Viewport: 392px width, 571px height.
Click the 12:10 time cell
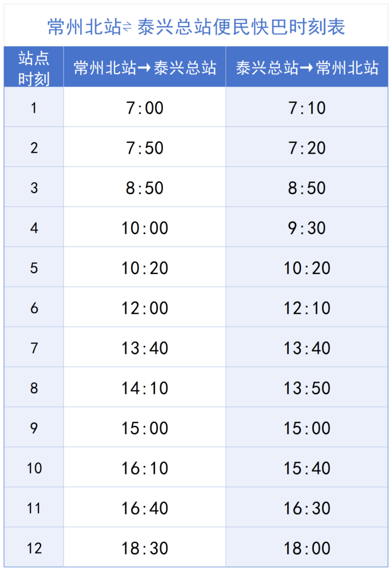(x=307, y=308)
